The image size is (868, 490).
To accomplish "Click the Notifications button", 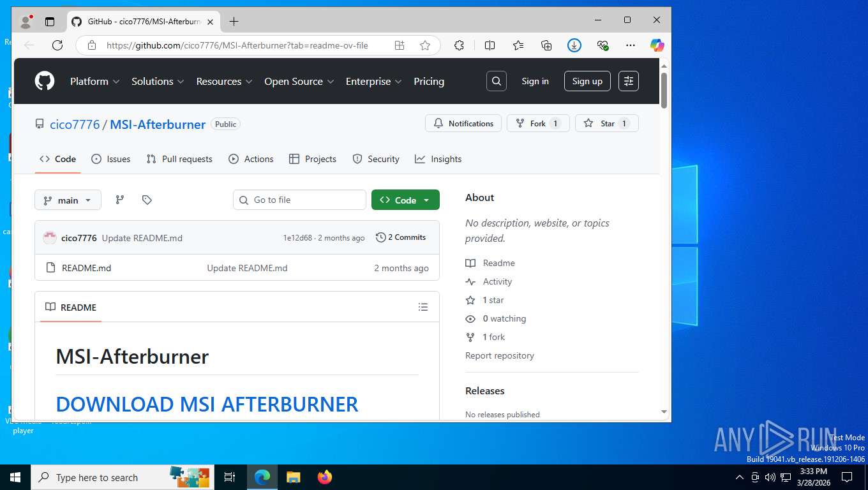I will pyautogui.click(x=463, y=123).
